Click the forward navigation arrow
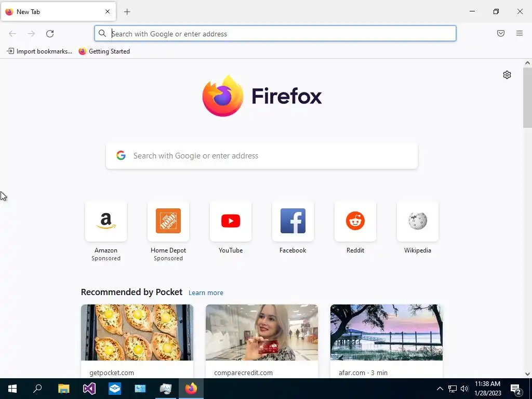The height and width of the screenshot is (399, 532). (x=31, y=34)
